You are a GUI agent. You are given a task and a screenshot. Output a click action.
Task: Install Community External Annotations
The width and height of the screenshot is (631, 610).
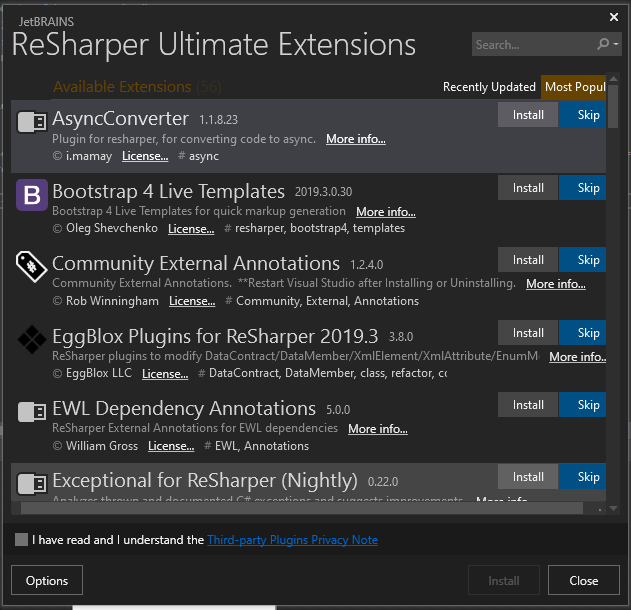pos(528,260)
